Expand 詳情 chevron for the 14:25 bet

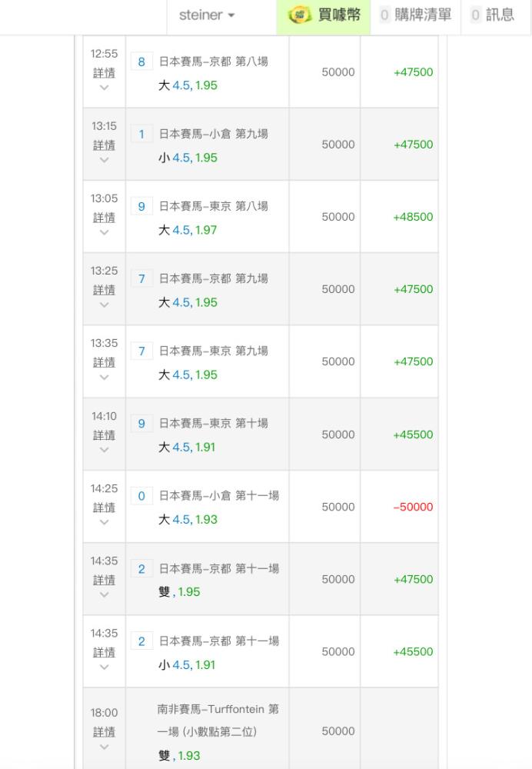(104, 522)
